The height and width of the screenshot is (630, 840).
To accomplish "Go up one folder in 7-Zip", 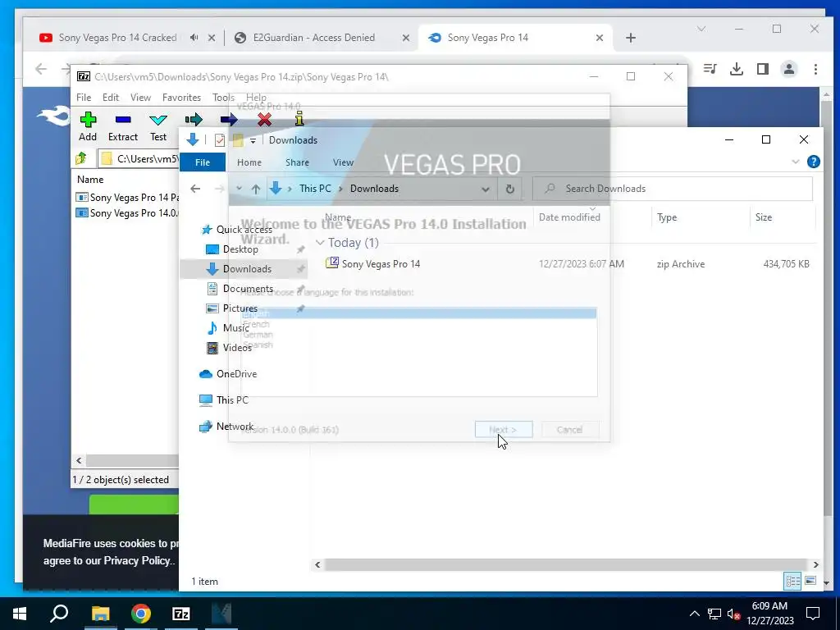I will (x=81, y=158).
